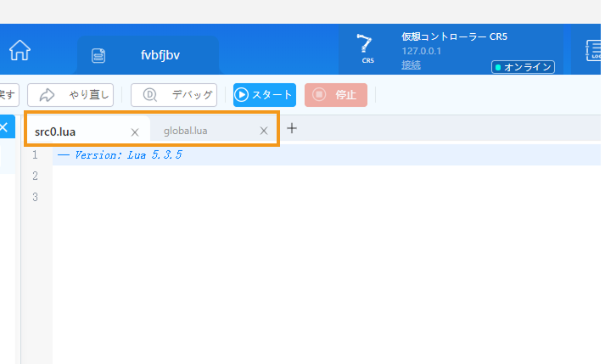The width and height of the screenshot is (605, 364).
Task: Click line number 2 in the gutter
Action: click(x=35, y=176)
